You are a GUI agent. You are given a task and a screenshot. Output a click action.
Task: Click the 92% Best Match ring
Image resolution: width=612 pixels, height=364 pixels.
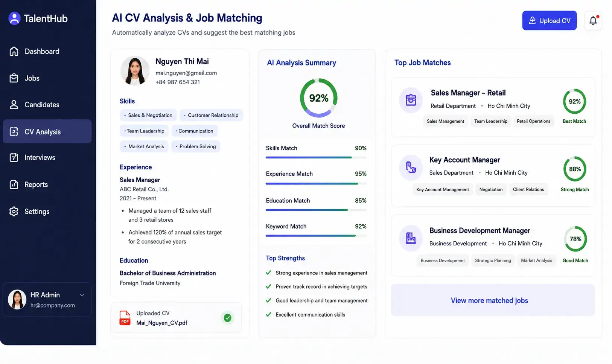(574, 102)
